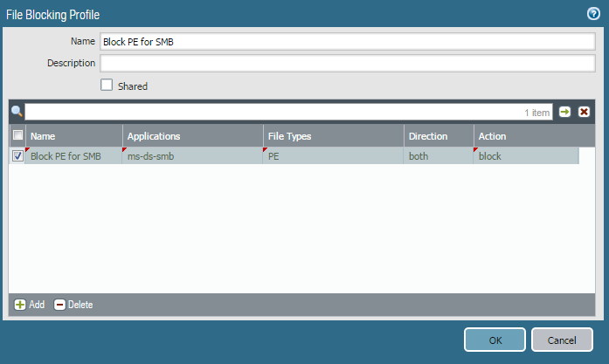Open the 'block' action cell

pyautogui.click(x=526, y=156)
